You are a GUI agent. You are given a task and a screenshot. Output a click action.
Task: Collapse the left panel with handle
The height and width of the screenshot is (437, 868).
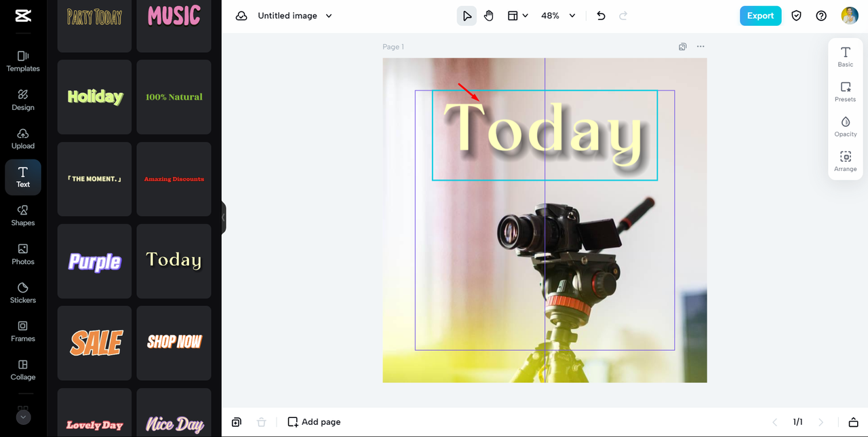click(x=223, y=218)
